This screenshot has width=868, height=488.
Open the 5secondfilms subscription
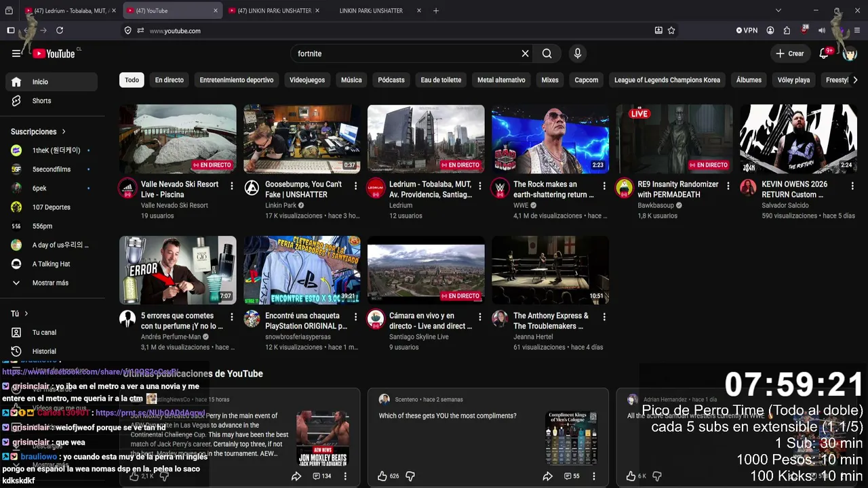pyautogui.click(x=52, y=169)
